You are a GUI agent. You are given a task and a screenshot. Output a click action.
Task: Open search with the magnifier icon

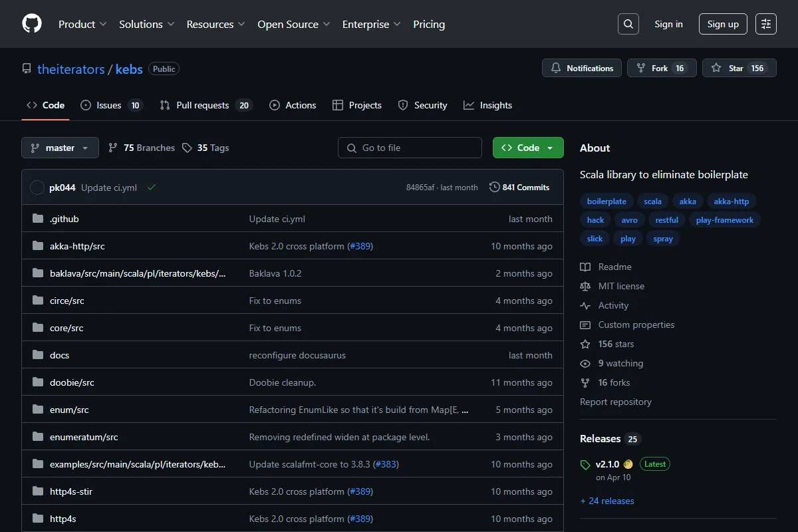(x=628, y=24)
